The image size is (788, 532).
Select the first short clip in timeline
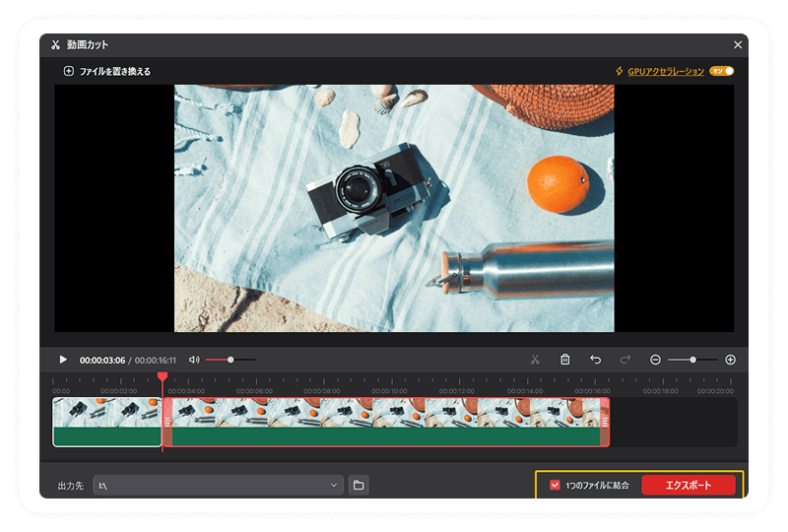[107, 422]
